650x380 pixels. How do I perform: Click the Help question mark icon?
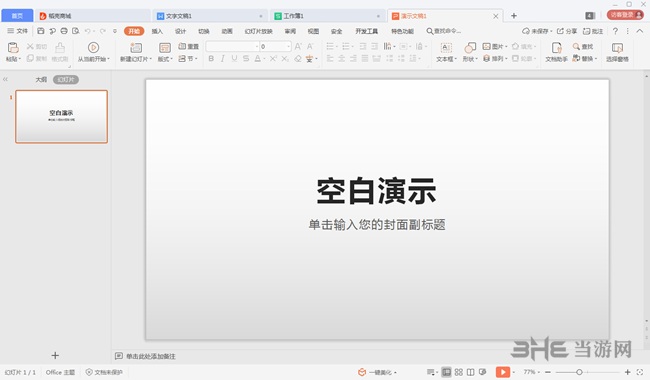(x=615, y=31)
